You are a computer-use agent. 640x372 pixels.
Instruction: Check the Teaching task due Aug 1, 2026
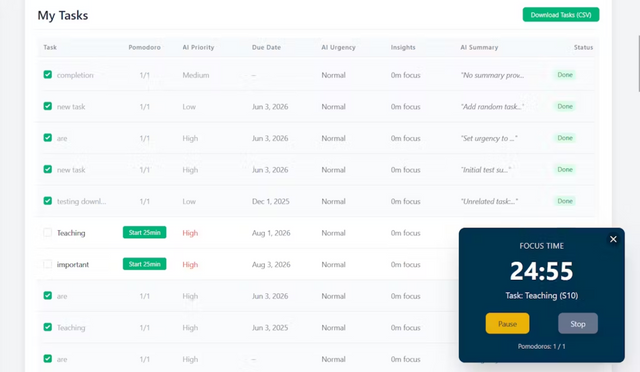tap(48, 232)
